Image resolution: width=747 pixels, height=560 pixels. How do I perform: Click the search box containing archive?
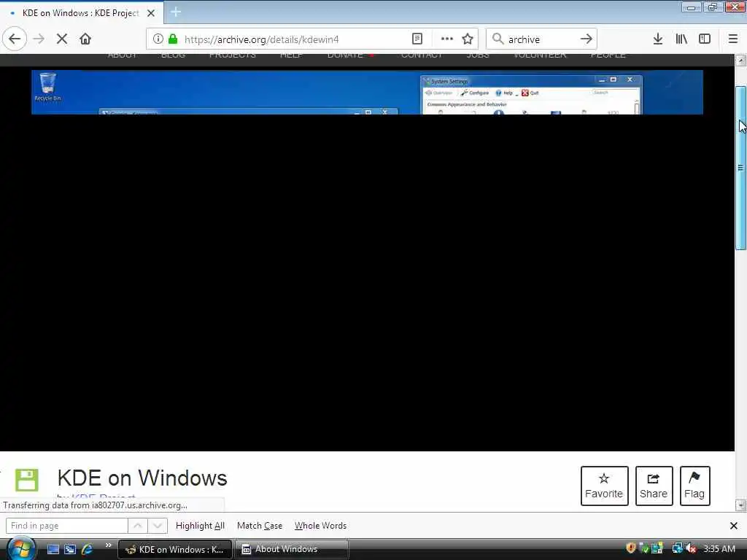pos(541,39)
